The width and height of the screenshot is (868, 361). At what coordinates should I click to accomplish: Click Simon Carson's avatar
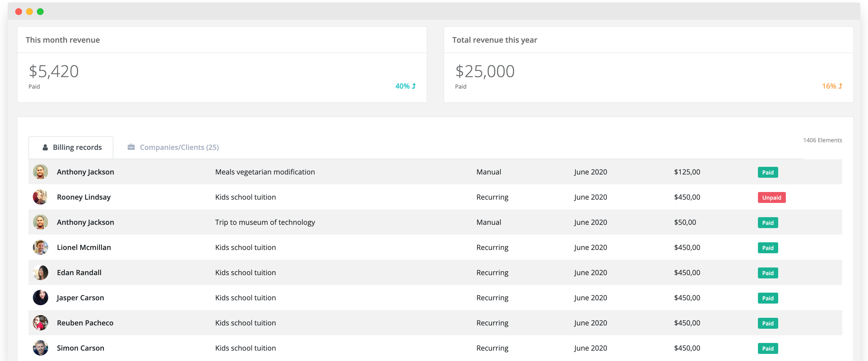(41, 348)
